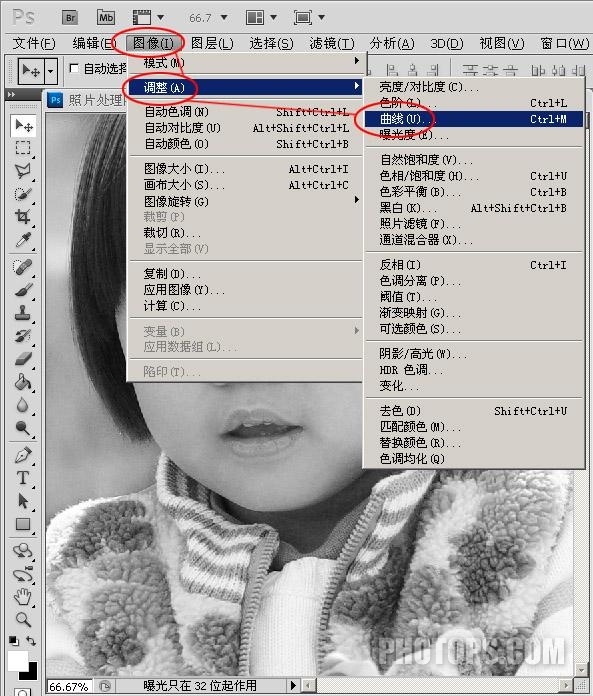Pick the Path Selection tool
The image size is (593, 696).
click(23, 501)
